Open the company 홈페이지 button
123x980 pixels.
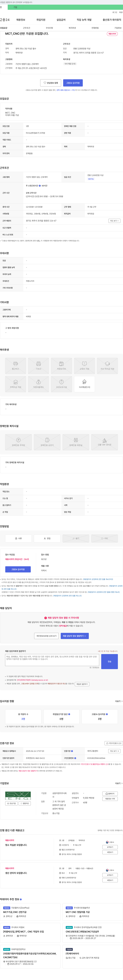click(110, 794)
